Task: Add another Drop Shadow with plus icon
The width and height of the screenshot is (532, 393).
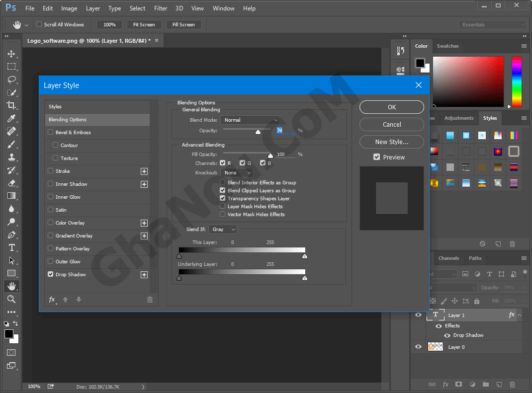Action: point(144,275)
